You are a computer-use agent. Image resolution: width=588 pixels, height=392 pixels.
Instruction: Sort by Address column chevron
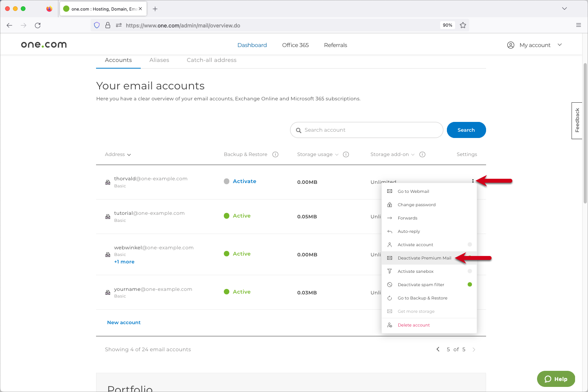pyautogui.click(x=129, y=155)
